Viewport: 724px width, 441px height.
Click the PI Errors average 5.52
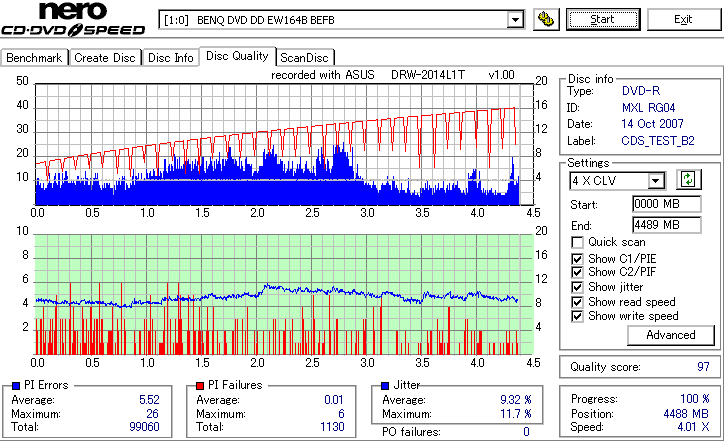pyautogui.click(x=149, y=399)
